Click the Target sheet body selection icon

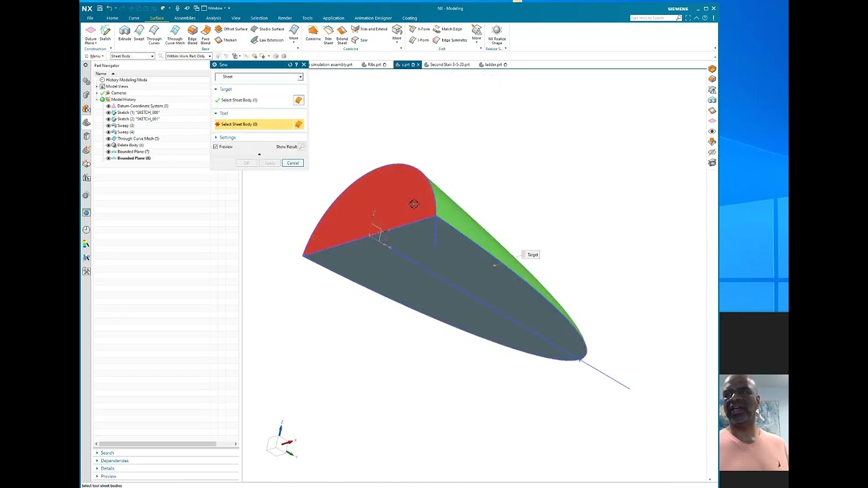(x=298, y=100)
